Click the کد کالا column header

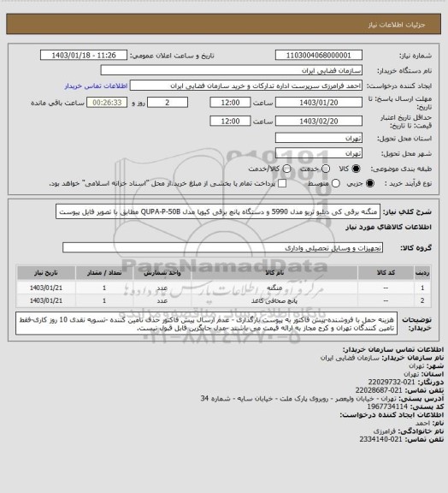(x=386, y=272)
